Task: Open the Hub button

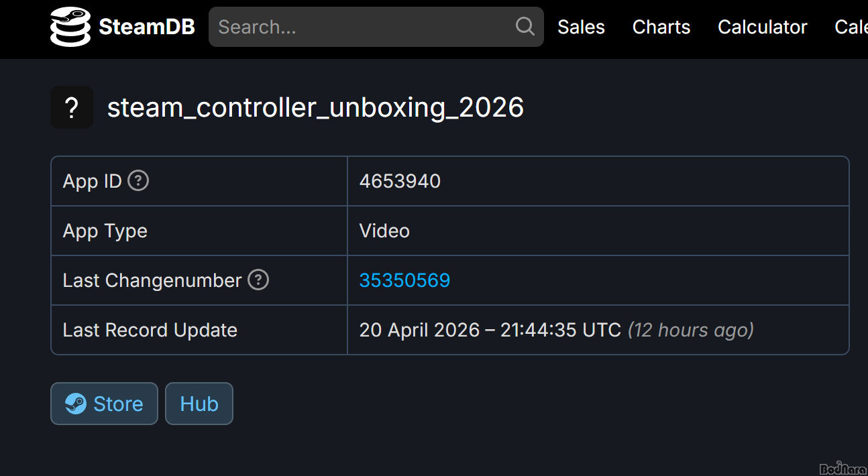Action: [x=199, y=404]
